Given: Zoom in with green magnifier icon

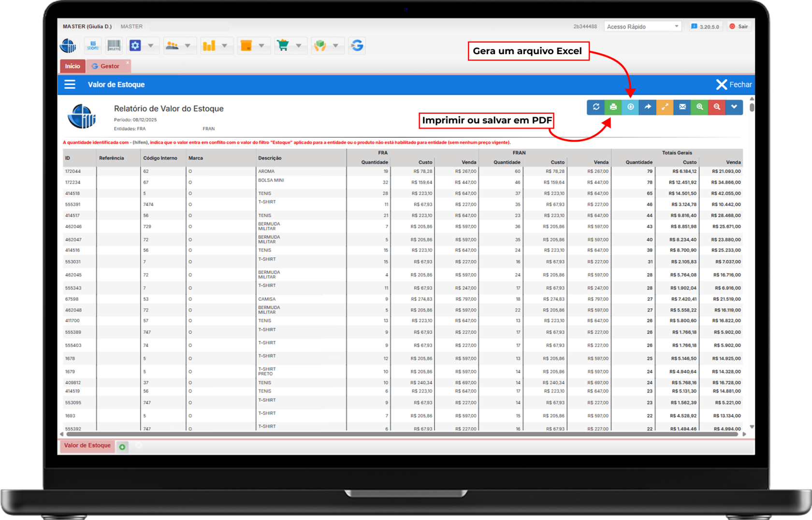Looking at the screenshot, I should 699,107.
